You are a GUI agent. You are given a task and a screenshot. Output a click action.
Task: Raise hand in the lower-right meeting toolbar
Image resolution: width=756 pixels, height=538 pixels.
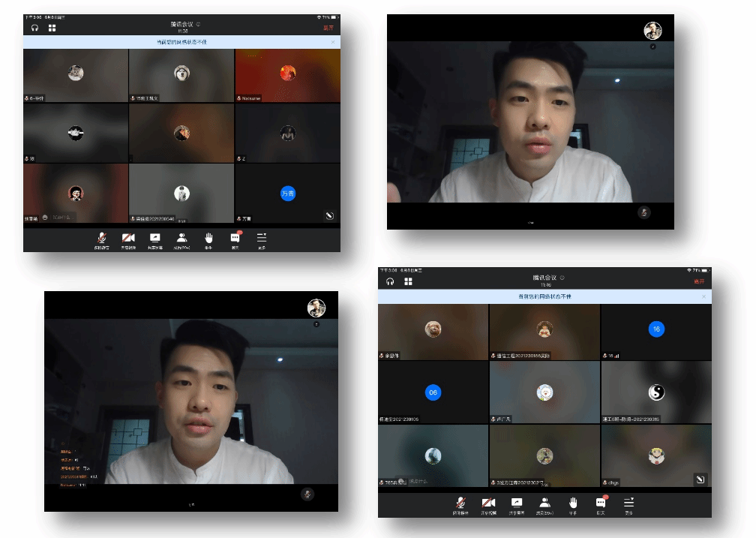pos(573,503)
